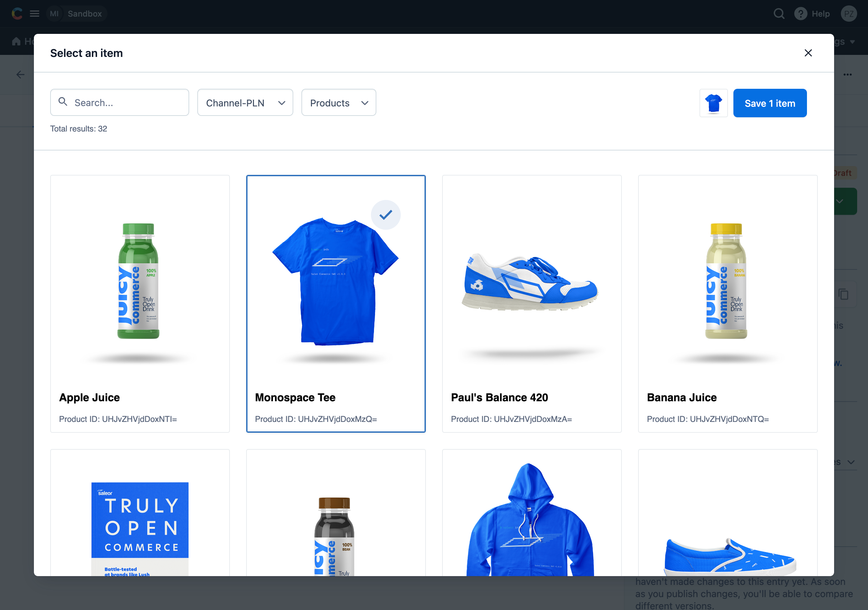This screenshot has height=610, width=868.
Task: Click the Search input field
Action: point(119,102)
